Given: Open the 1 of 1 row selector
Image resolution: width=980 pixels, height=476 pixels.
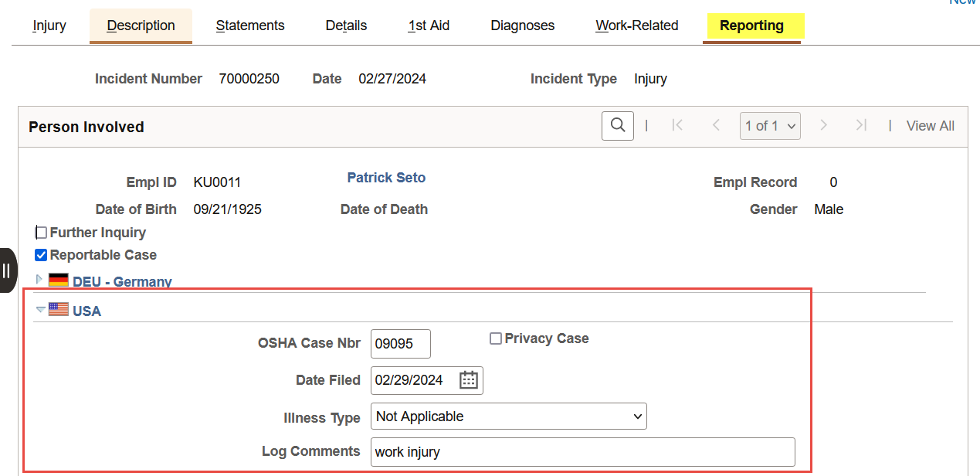Looking at the screenshot, I should pyautogui.click(x=770, y=126).
